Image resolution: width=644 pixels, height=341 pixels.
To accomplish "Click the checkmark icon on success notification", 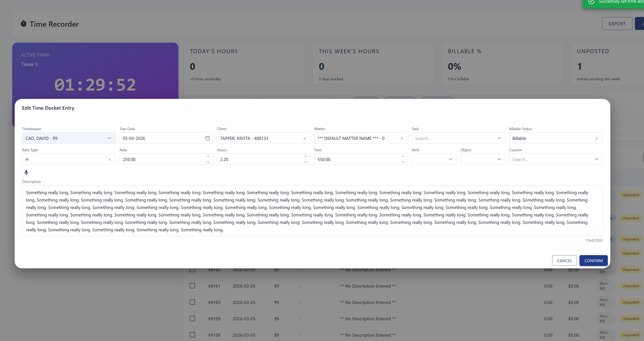I will (x=591, y=2).
